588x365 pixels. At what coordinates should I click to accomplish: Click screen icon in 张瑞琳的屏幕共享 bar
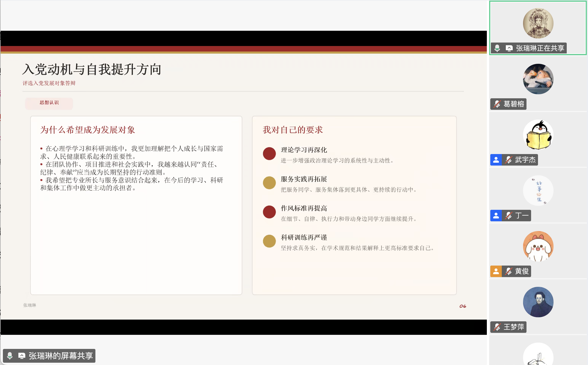tap(22, 356)
